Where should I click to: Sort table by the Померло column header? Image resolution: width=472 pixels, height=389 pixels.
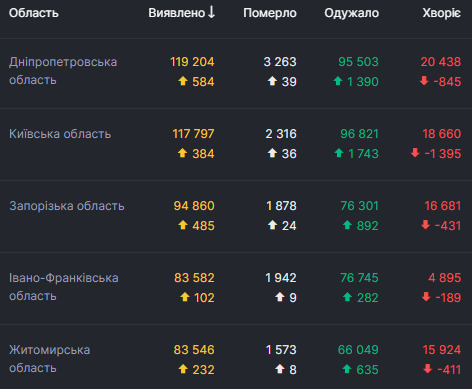[270, 13]
